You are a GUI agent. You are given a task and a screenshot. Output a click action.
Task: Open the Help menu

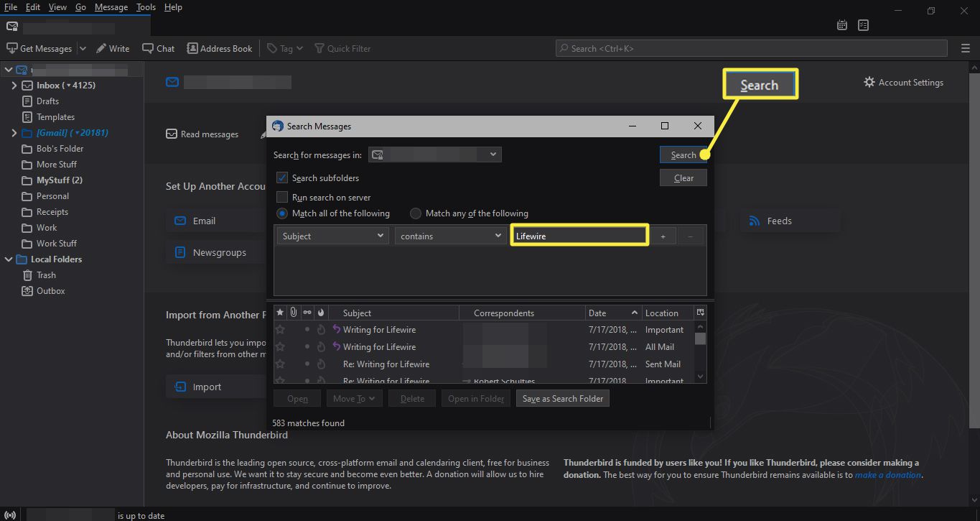pyautogui.click(x=173, y=7)
